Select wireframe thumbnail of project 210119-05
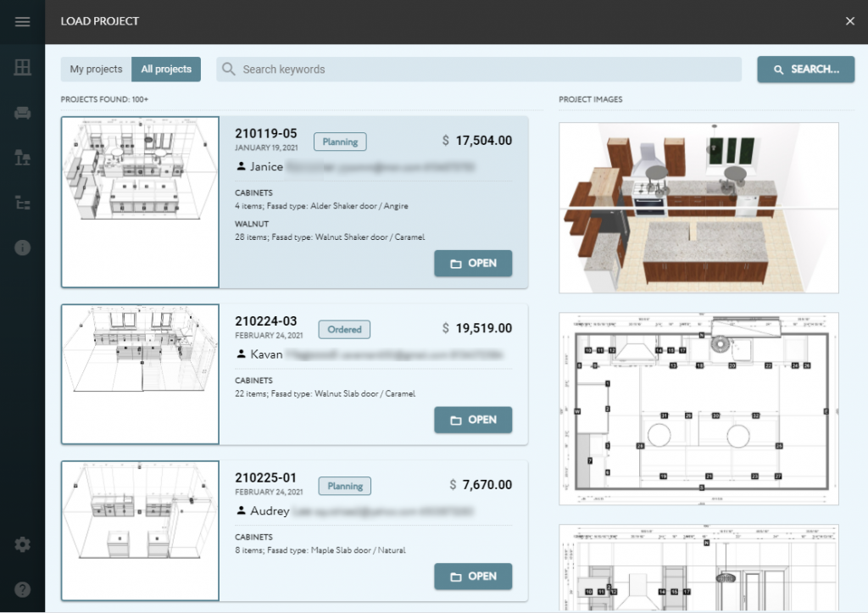The width and height of the screenshot is (868, 613). coord(140,203)
